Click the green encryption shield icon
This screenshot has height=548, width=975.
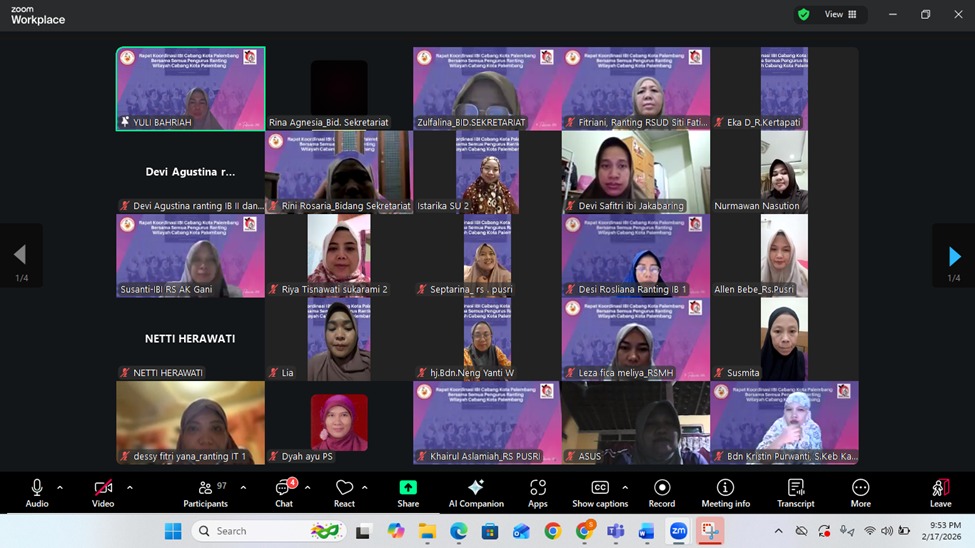(804, 14)
